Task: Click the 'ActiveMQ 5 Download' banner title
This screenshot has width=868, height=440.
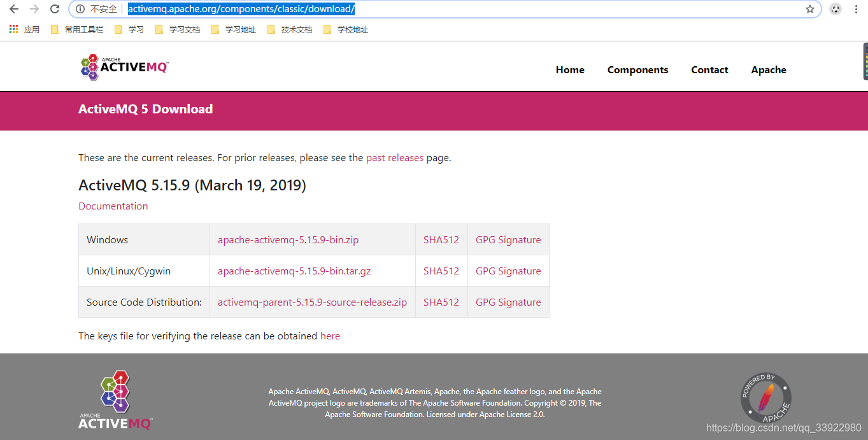Action: point(146,110)
